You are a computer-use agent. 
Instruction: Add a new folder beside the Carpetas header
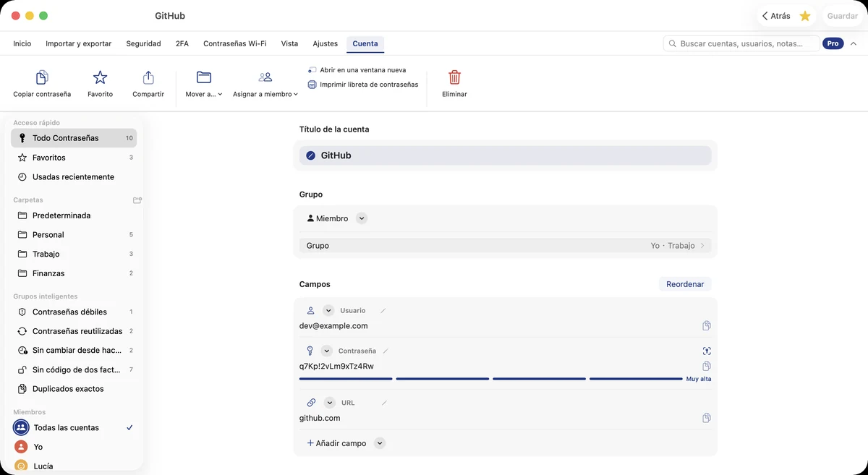137,200
